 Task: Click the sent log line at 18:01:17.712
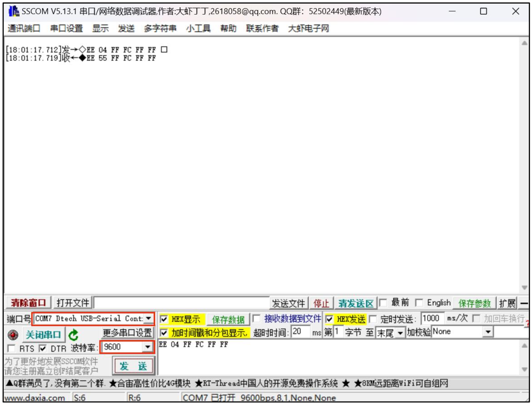click(87, 50)
